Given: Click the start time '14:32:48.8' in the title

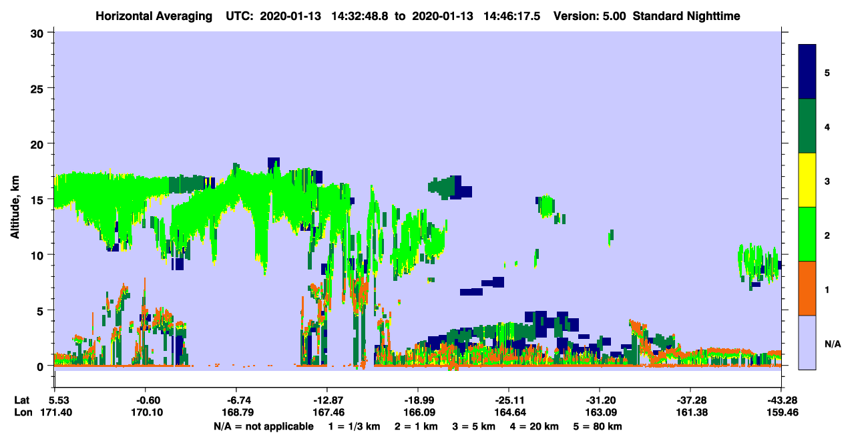Looking at the screenshot, I should pos(359,16).
